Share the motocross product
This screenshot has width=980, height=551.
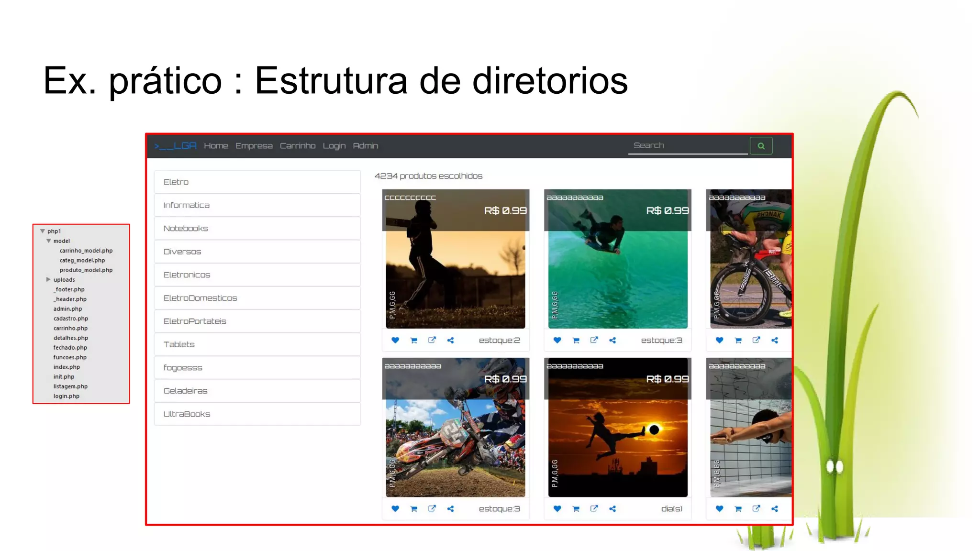pos(451,509)
